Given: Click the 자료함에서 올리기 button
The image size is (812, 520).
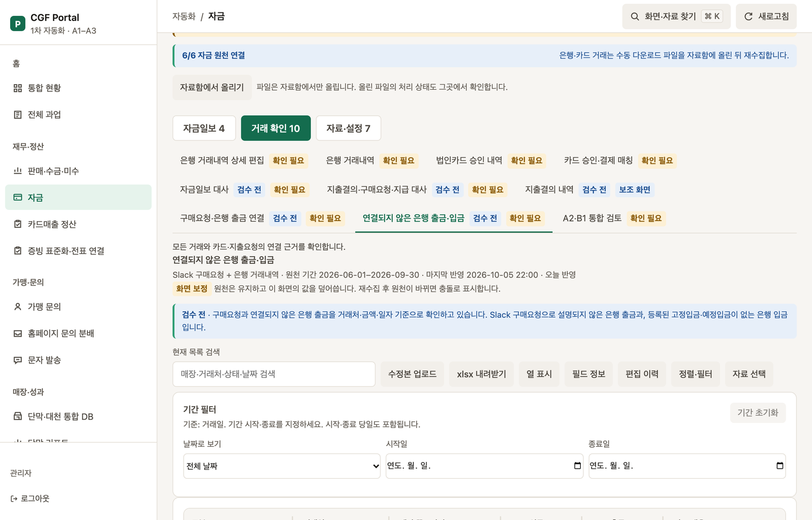Looking at the screenshot, I should click(212, 87).
